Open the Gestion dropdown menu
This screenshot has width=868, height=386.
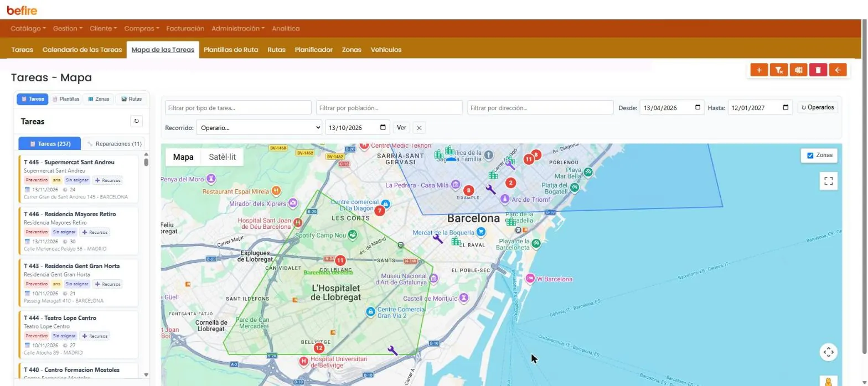68,28
